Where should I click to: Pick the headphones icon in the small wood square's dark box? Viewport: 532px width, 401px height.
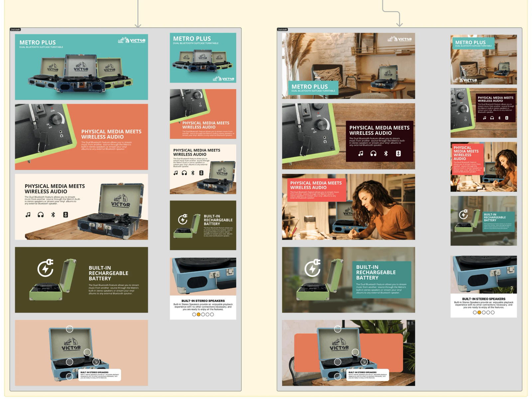coord(492,118)
